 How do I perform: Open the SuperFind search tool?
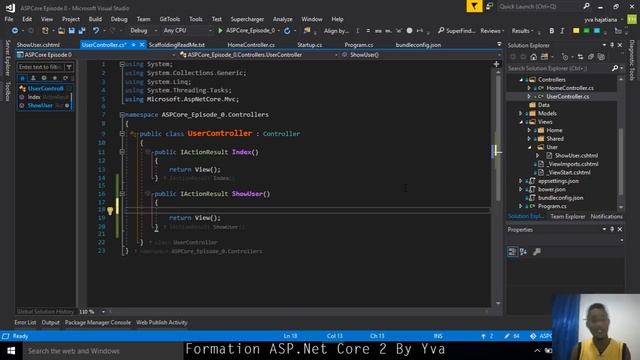[456, 31]
